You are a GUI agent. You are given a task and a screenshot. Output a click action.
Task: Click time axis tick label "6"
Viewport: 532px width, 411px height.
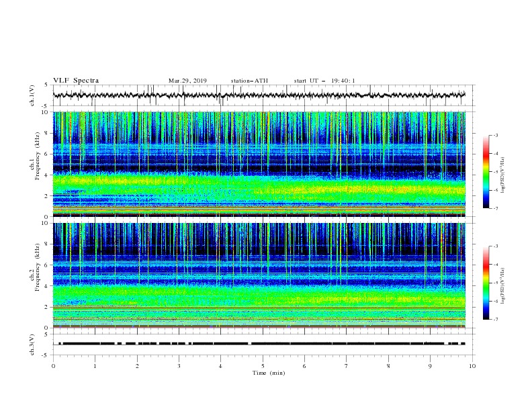pyautogui.click(x=304, y=366)
